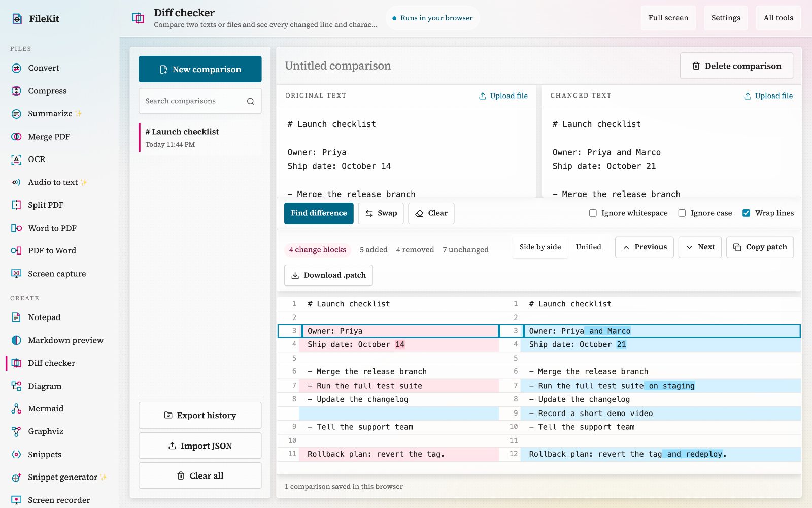The height and width of the screenshot is (508, 812).
Task: Open Mermaid diagram tool icon
Action: pos(16,408)
